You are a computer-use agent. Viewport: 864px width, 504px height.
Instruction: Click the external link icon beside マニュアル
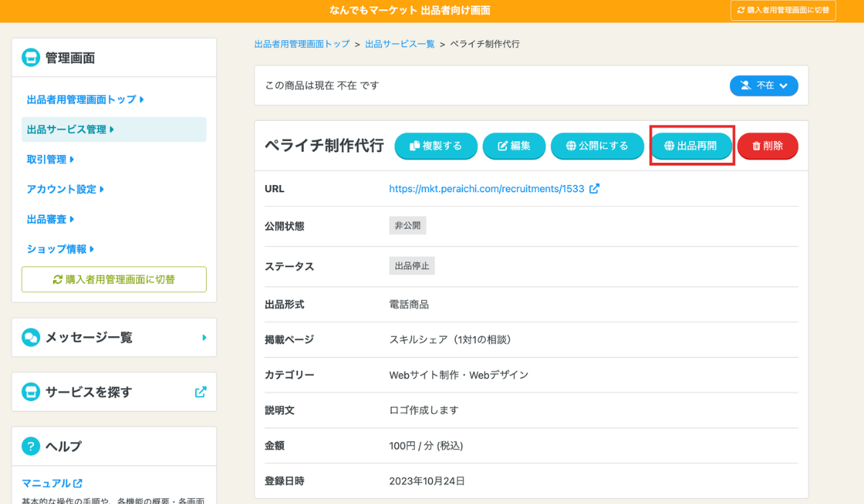point(78,483)
